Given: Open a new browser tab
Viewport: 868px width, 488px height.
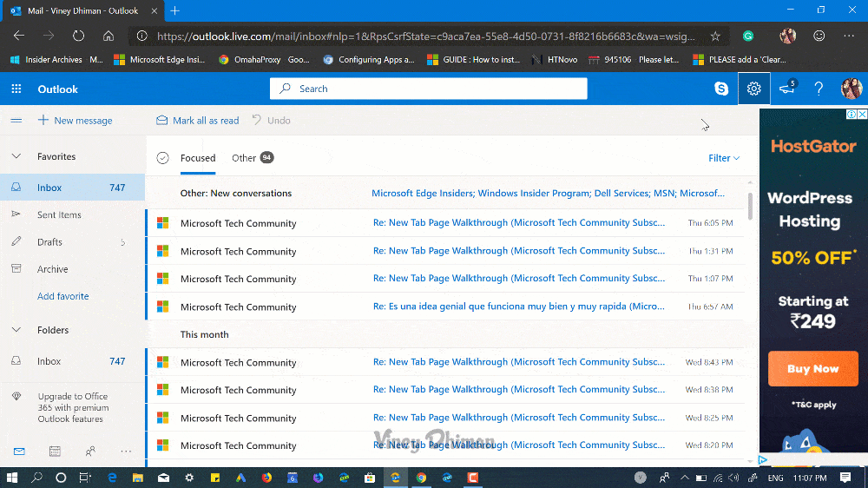Looking at the screenshot, I should (175, 10).
